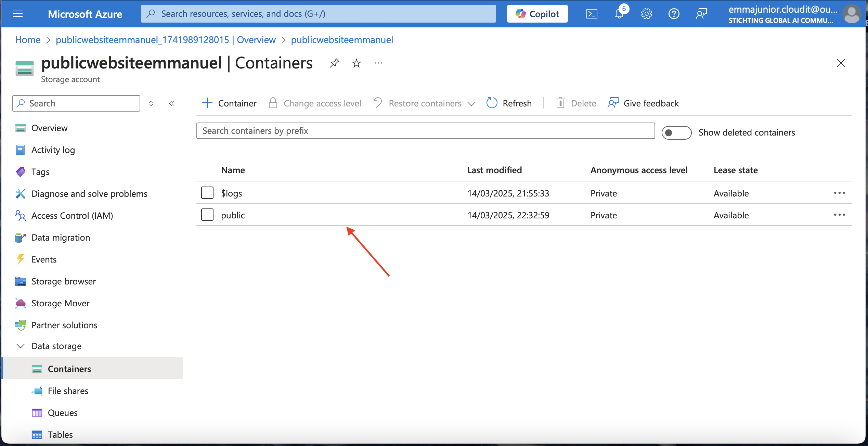
Task: Click the Storage browser sidebar icon
Action: [x=21, y=281]
